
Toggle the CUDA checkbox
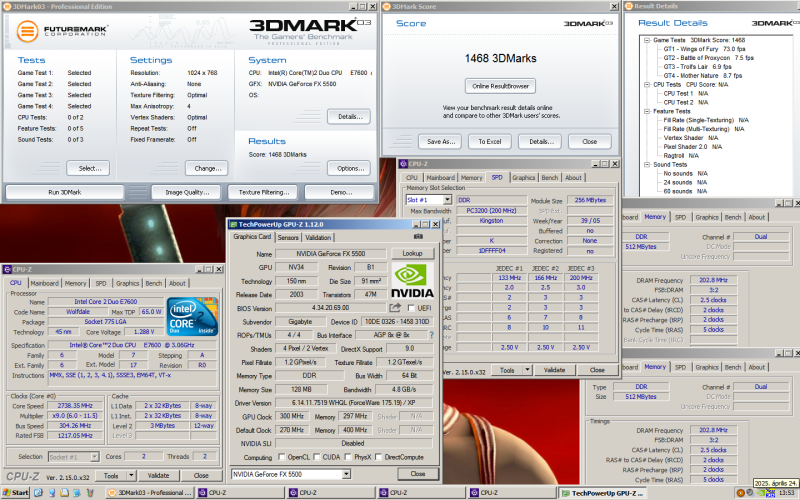(x=317, y=457)
